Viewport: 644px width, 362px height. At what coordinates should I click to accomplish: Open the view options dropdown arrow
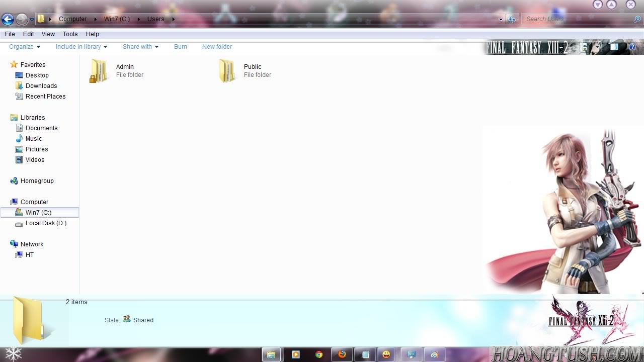coord(597,47)
